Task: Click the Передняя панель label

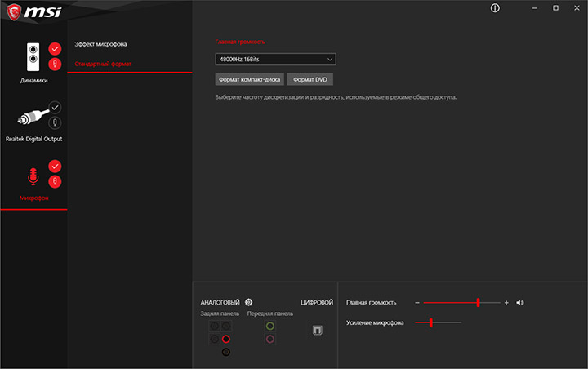Action: tap(270, 313)
